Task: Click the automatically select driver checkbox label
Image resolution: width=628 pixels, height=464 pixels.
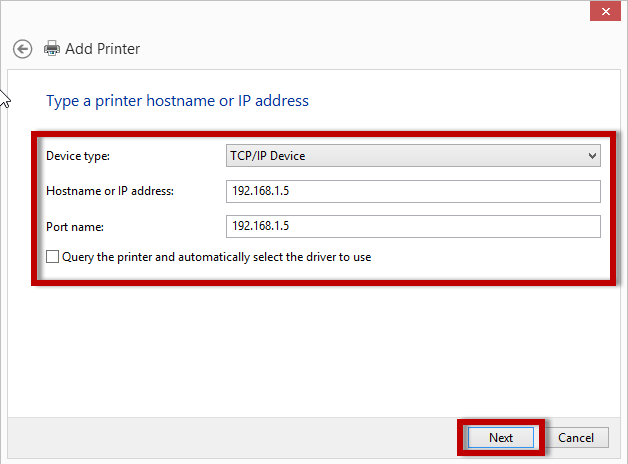Action: pos(216,257)
